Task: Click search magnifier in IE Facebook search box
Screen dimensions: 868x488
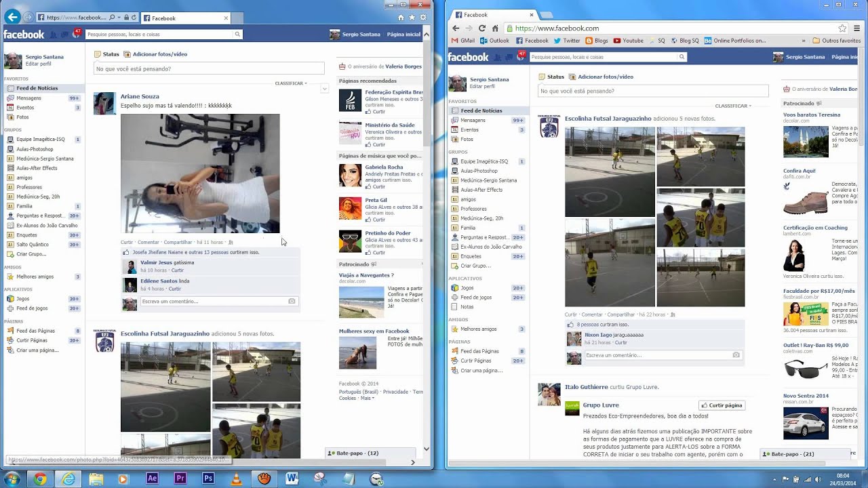Action: coord(237,34)
